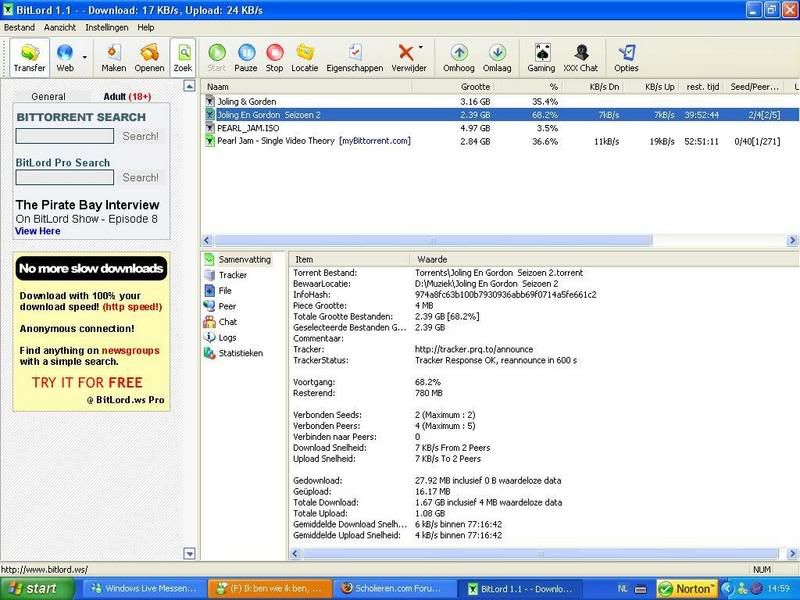Screen dimensions: 800x600
Task: Click the InfoHash value text
Action: (x=506, y=295)
